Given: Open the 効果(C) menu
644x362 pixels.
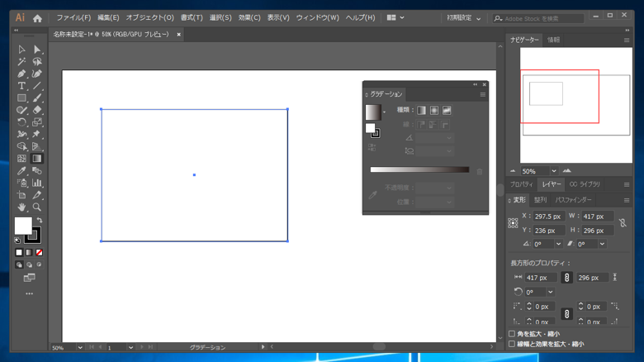Looking at the screenshot, I should pos(249,17).
